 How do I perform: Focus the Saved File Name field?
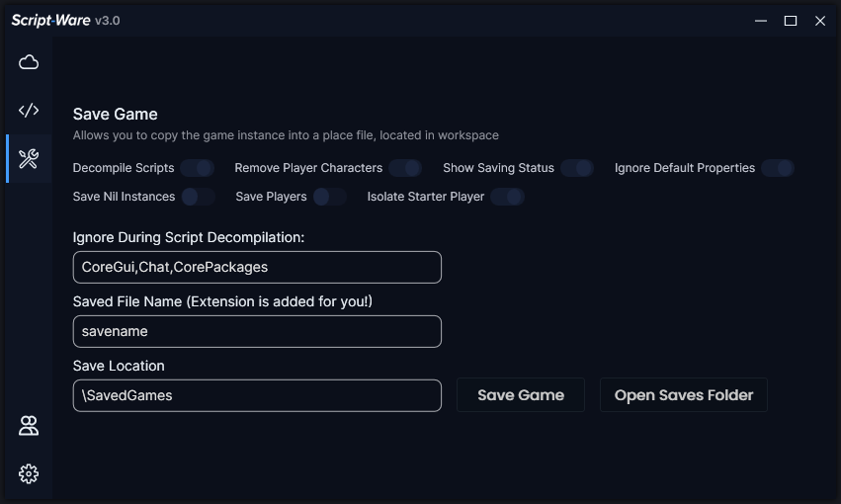(257, 331)
